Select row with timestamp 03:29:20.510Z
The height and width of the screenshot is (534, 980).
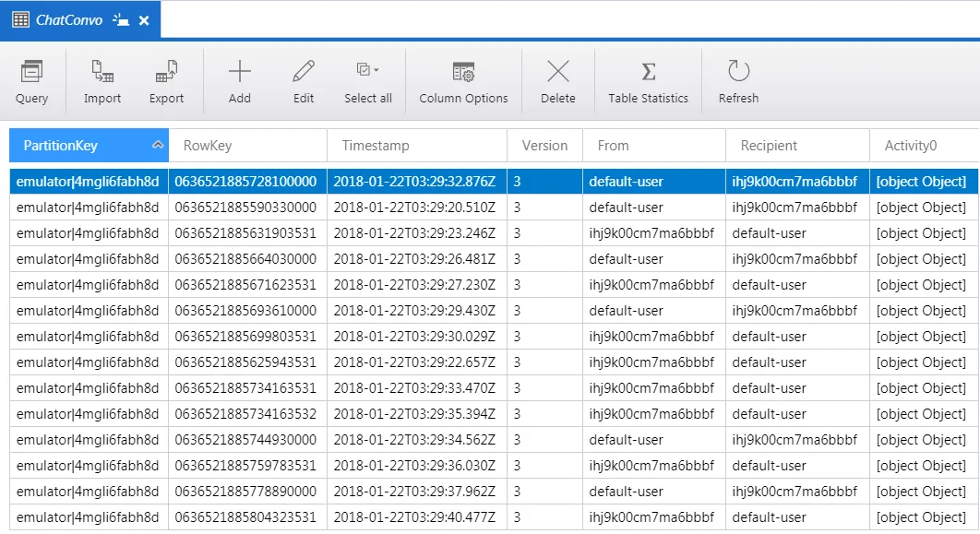pos(494,208)
